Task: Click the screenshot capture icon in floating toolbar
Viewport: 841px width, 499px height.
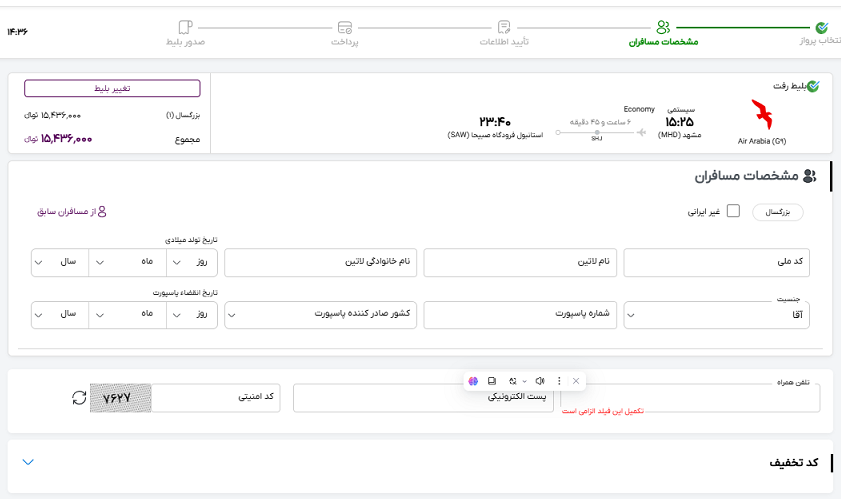Action: [513, 381]
